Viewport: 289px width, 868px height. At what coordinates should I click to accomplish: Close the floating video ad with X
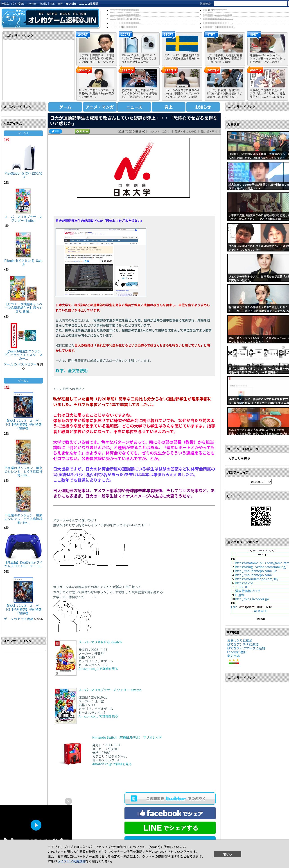point(68,801)
